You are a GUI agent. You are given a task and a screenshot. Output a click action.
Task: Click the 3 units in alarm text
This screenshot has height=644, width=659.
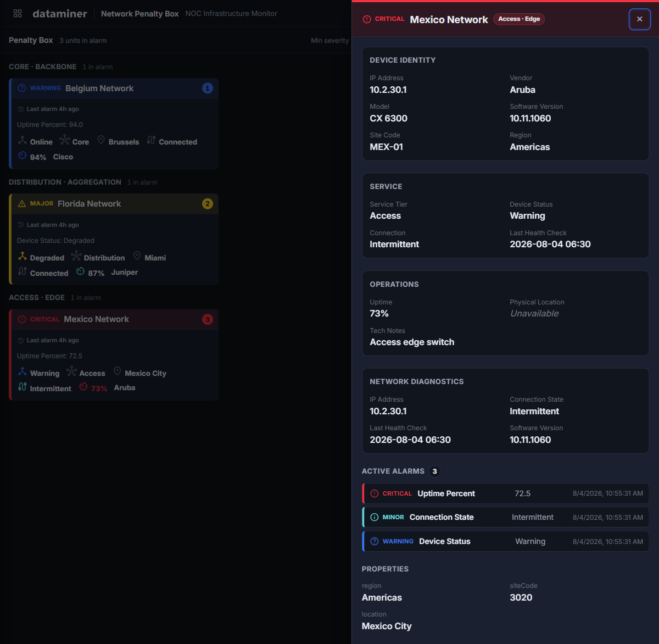pos(83,41)
